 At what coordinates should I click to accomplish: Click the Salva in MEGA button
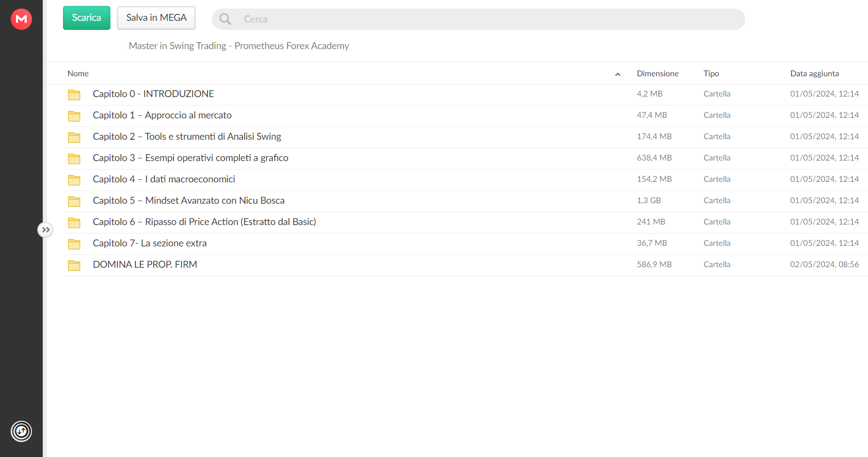(x=156, y=18)
